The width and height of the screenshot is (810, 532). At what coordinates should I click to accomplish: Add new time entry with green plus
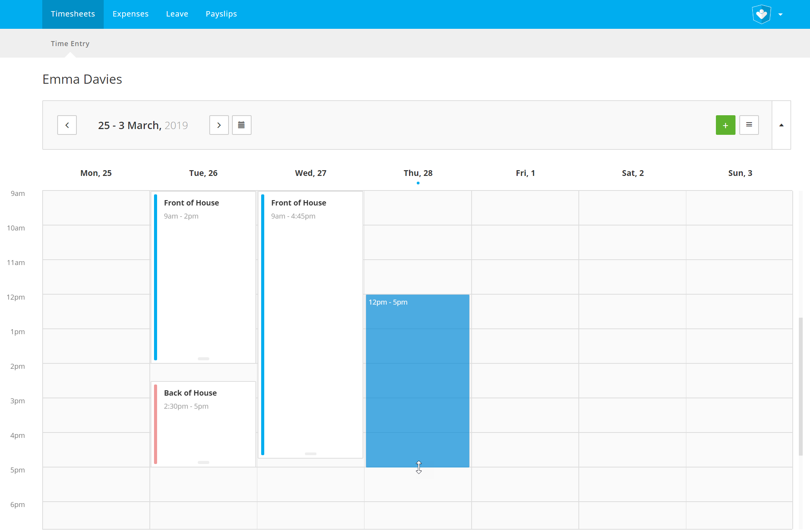tap(726, 125)
